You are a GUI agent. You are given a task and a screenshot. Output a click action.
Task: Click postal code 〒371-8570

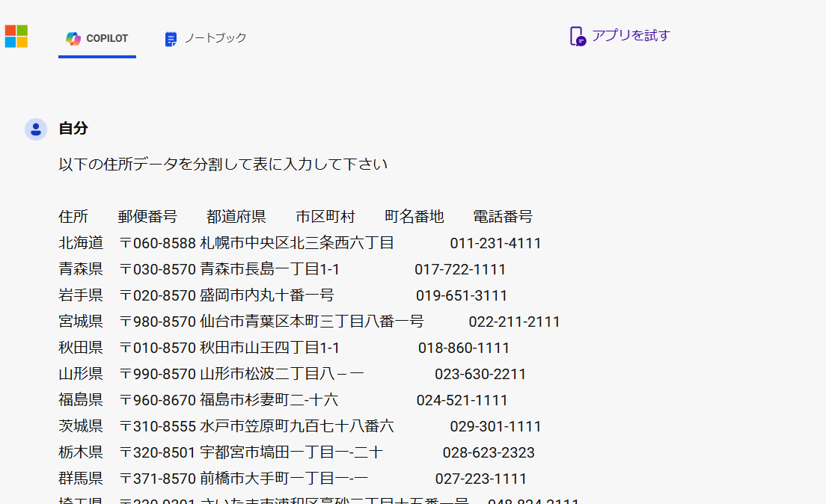pyautogui.click(x=158, y=478)
